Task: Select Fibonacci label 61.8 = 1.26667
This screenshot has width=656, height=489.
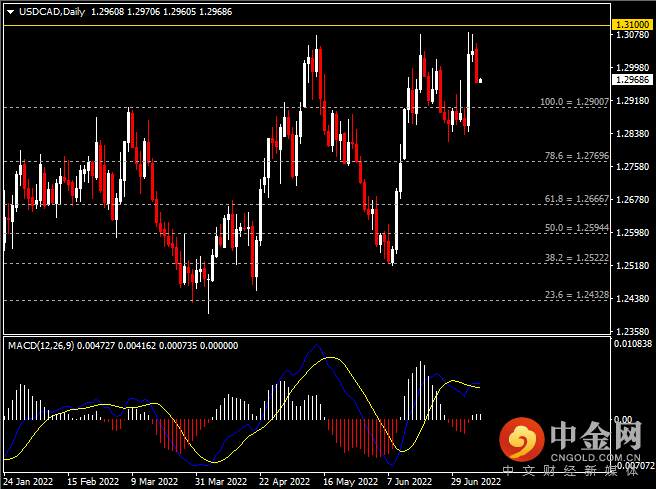Action: point(577,199)
